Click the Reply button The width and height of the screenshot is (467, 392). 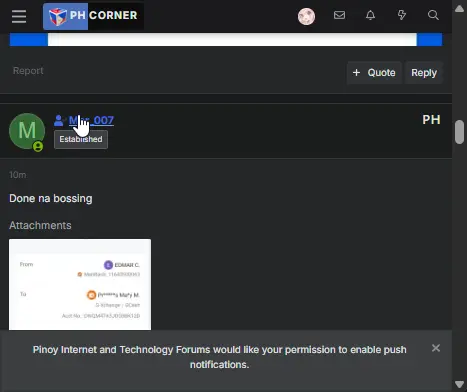pyautogui.click(x=424, y=73)
